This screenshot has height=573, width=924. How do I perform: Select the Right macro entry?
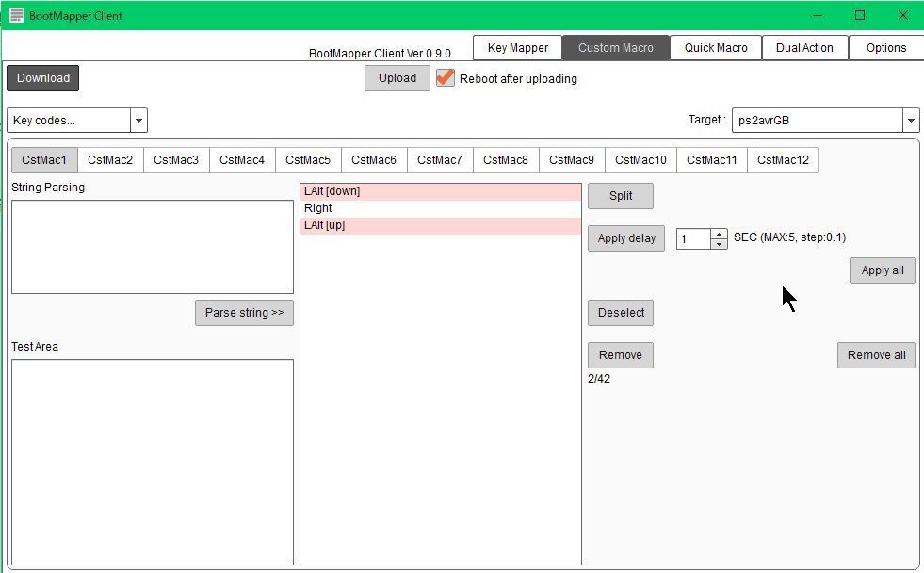pos(441,208)
